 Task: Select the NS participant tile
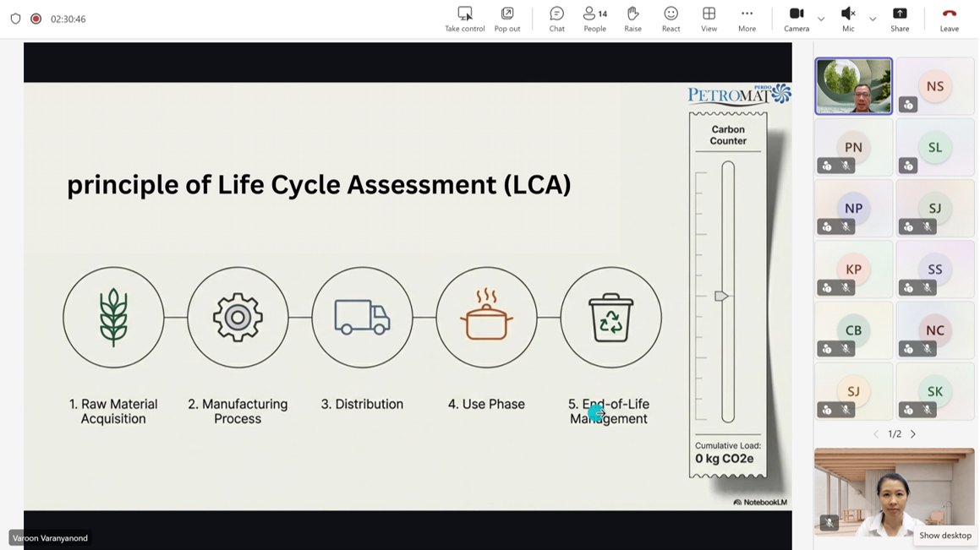934,86
